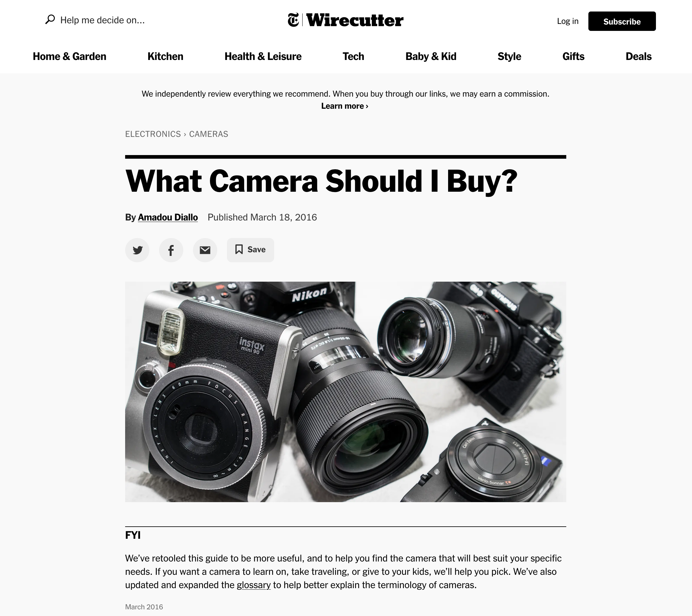Click the breadcrumb arrow separator icon

click(185, 134)
